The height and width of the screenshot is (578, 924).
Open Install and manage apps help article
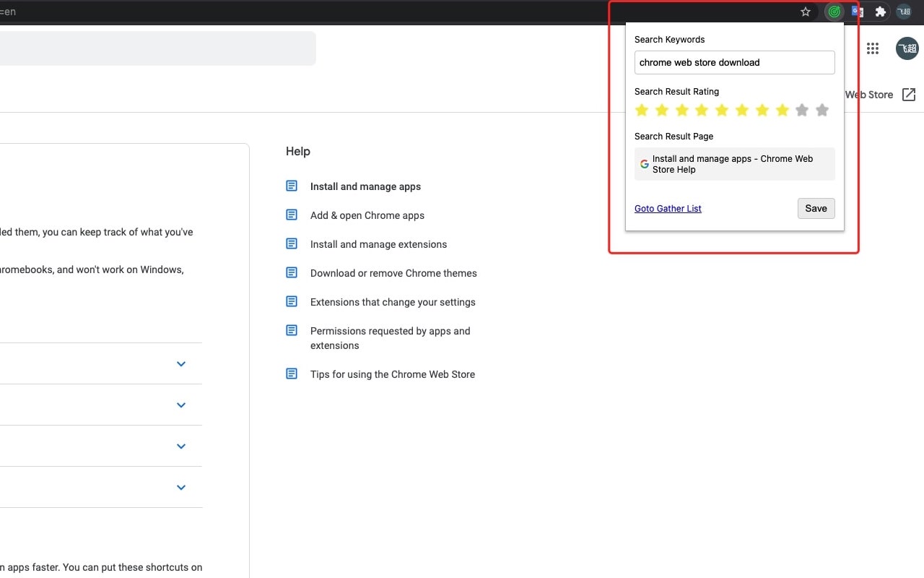coord(365,186)
